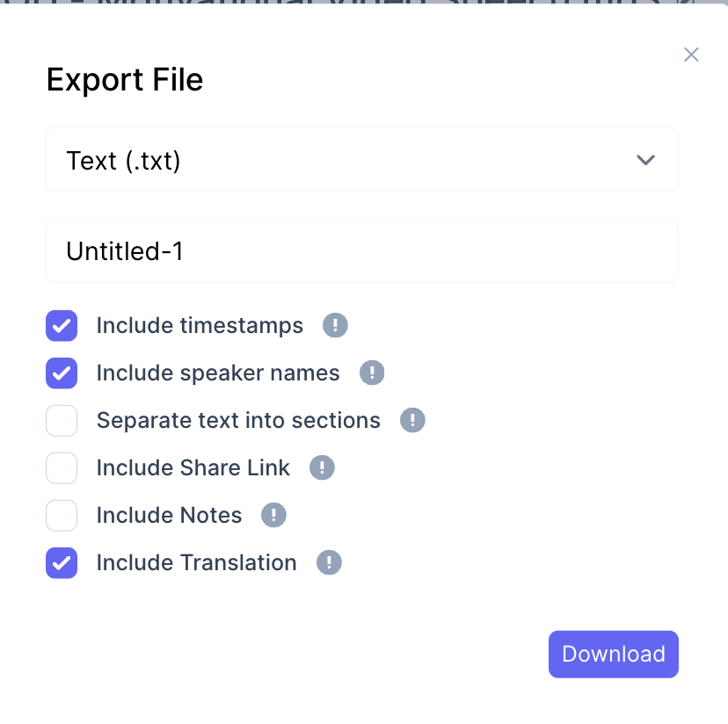Screen dimensions: 728x724
Task: Click the Download button
Action: [613, 655]
